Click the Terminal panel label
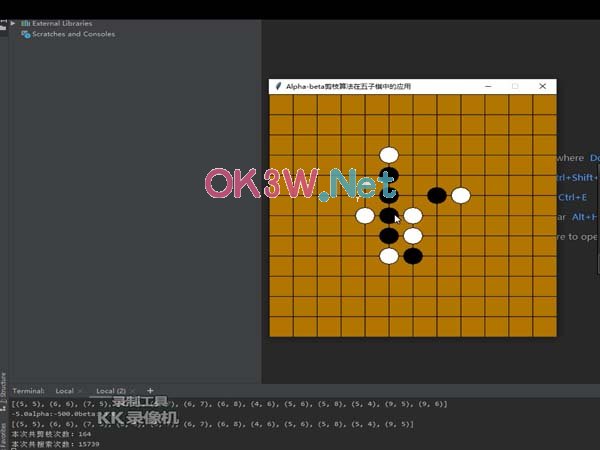 pos(28,390)
